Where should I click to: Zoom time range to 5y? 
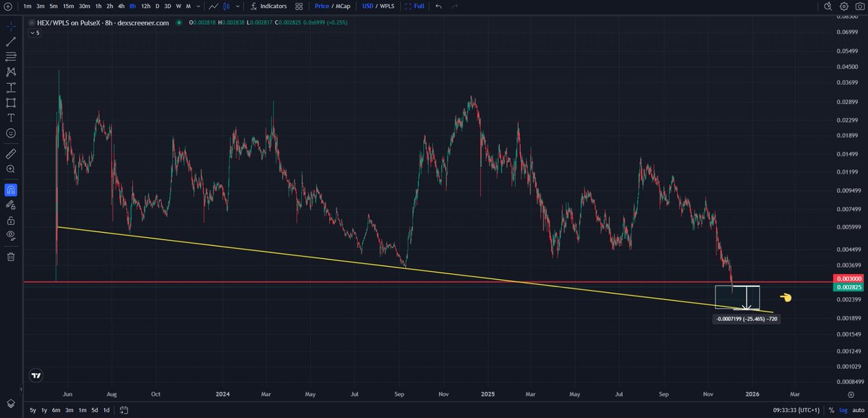click(x=33, y=410)
